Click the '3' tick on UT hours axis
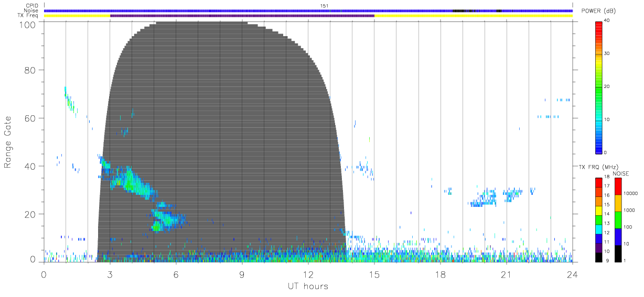Screen dimensions: 644x297 pos(110,274)
